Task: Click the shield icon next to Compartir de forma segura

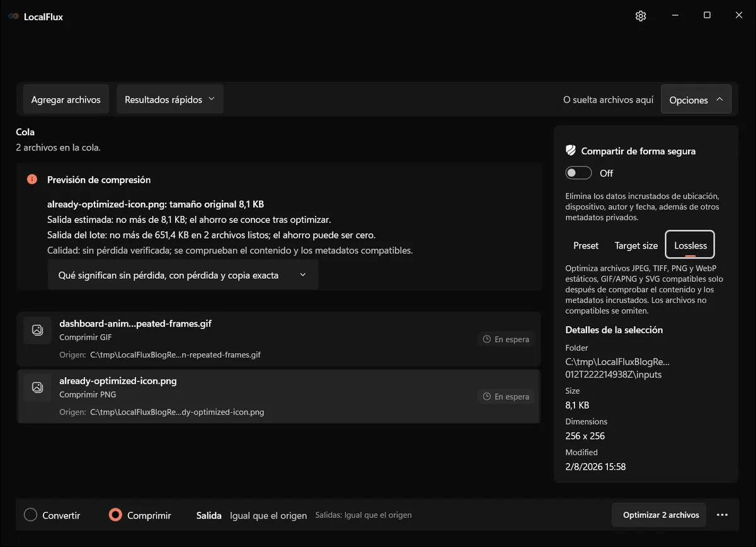Action: coord(571,150)
